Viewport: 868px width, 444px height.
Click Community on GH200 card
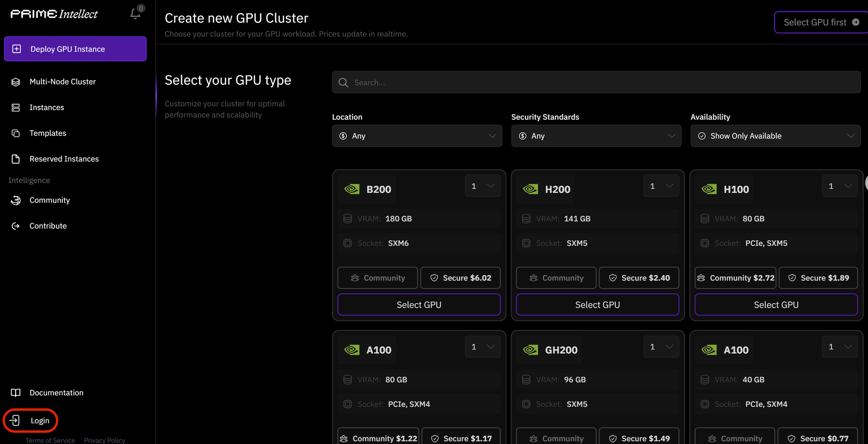pyautogui.click(x=556, y=436)
